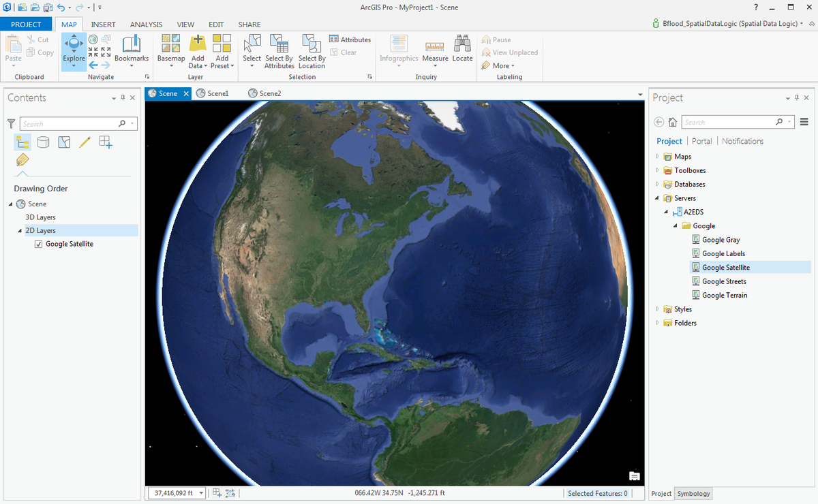Screen dimensions: 818x504
Task: Collapse the A2EDS server connection
Action: point(667,212)
